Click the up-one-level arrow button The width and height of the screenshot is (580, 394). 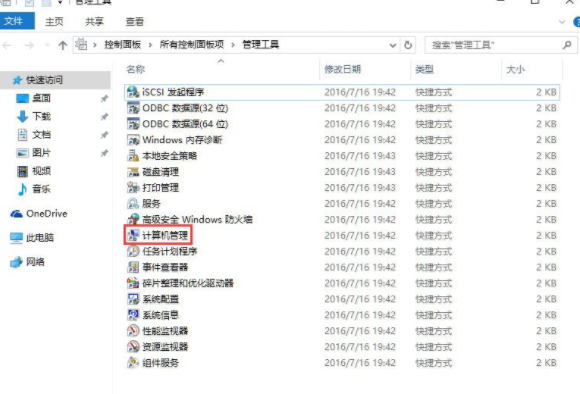(x=63, y=46)
